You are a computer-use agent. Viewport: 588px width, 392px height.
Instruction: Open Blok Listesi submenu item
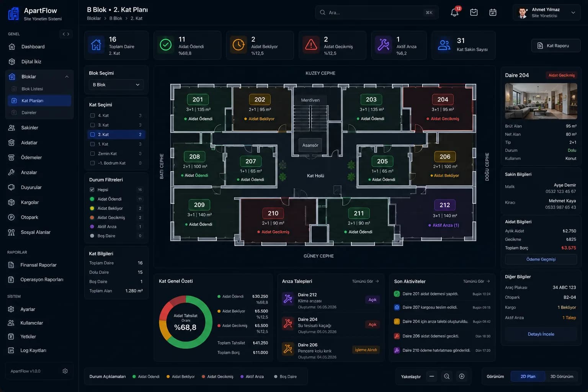tap(39, 89)
